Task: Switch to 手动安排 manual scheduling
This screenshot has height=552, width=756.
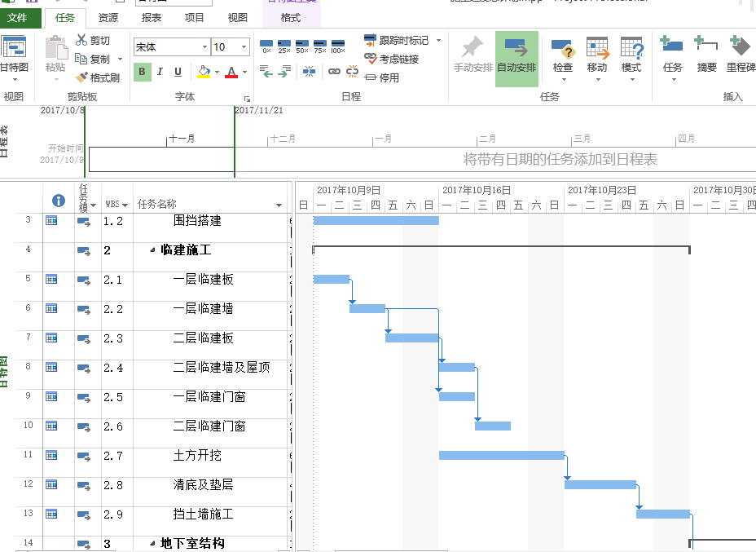Action: pyautogui.click(x=473, y=55)
